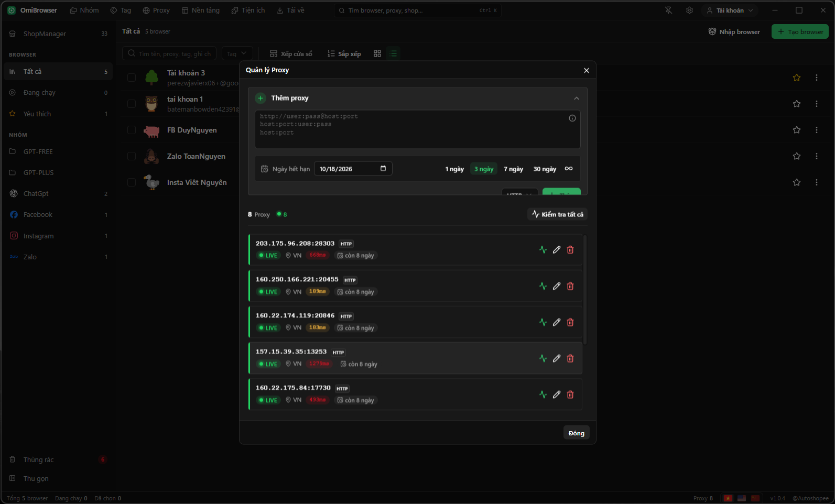Click Kiểm tra tất cả button

[557, 214]
